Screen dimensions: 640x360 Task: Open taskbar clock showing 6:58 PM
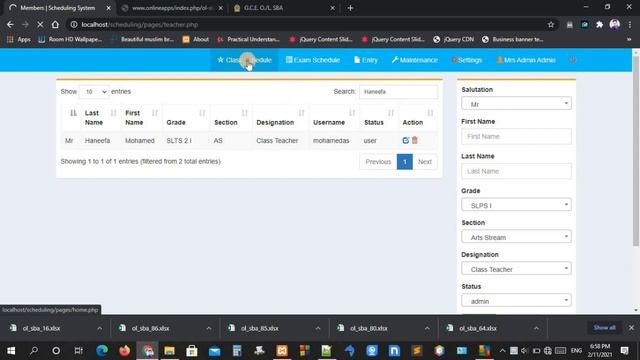click(600, 351)
